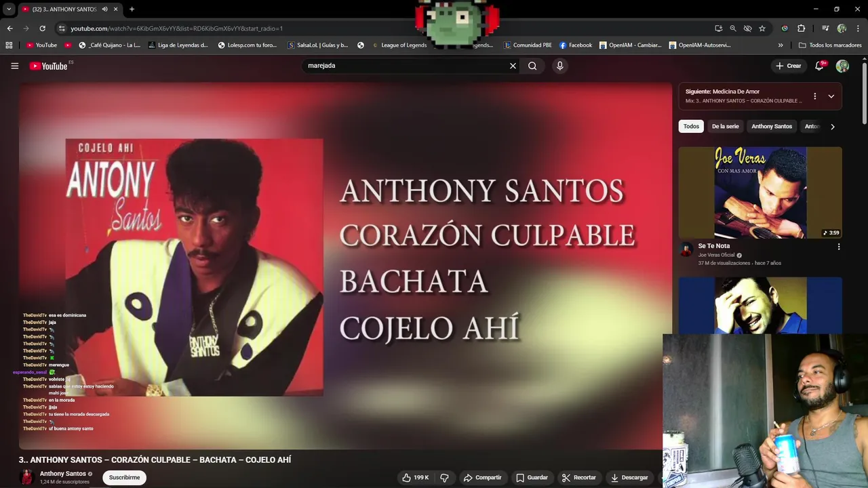This screenshot has height=488, width=868.
Task: Open the tab search dropdown arrow
Action: 9,9
